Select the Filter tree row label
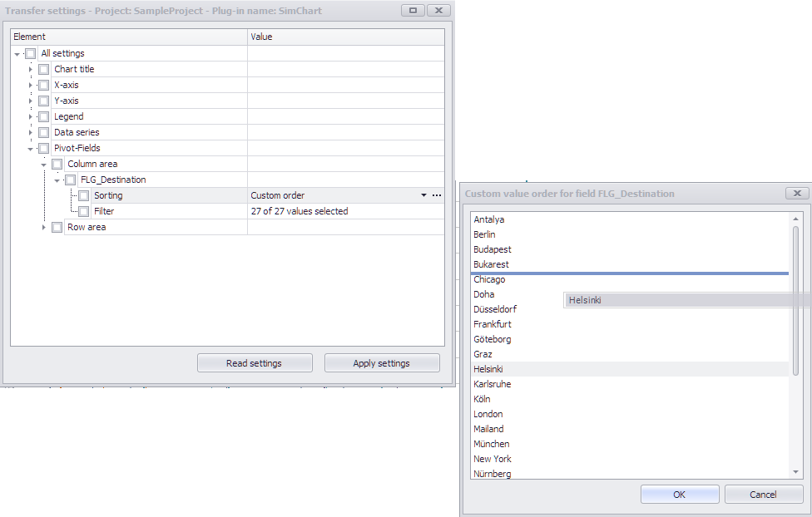Screen dimensions: 812x517 click(x=104, y=211)
